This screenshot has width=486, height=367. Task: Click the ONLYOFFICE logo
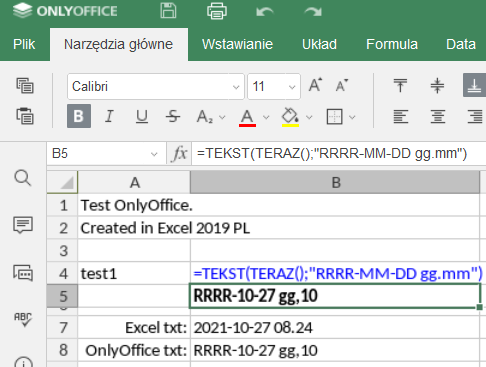(x=65, y=11)
